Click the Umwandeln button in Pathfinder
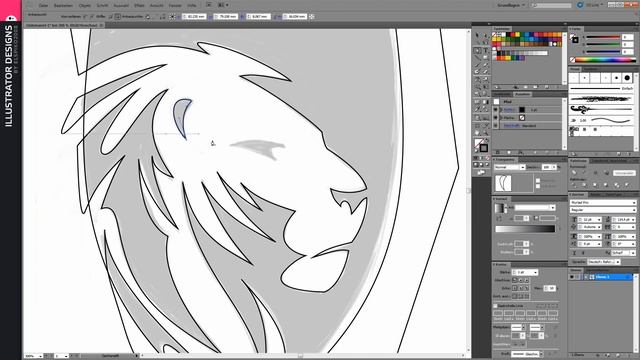 pos(624,173)
